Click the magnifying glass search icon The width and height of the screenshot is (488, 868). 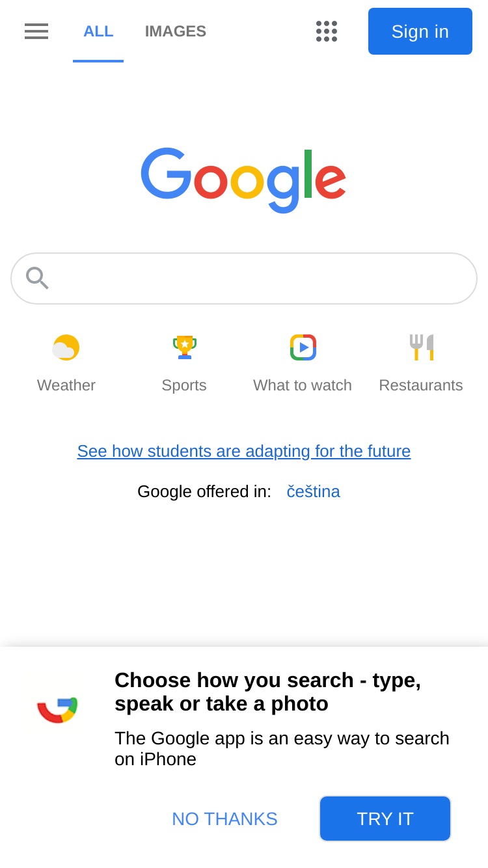tap(37, 278)
